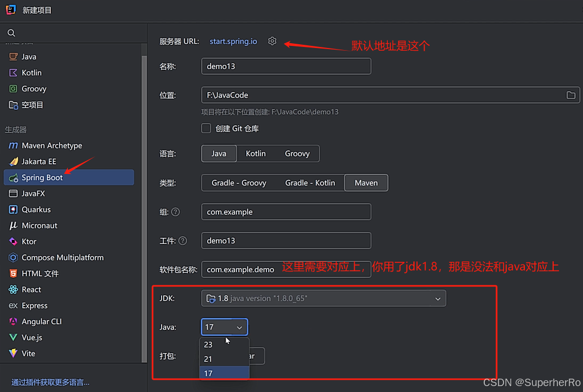Click the Vite lightning icon

point(13,353)
